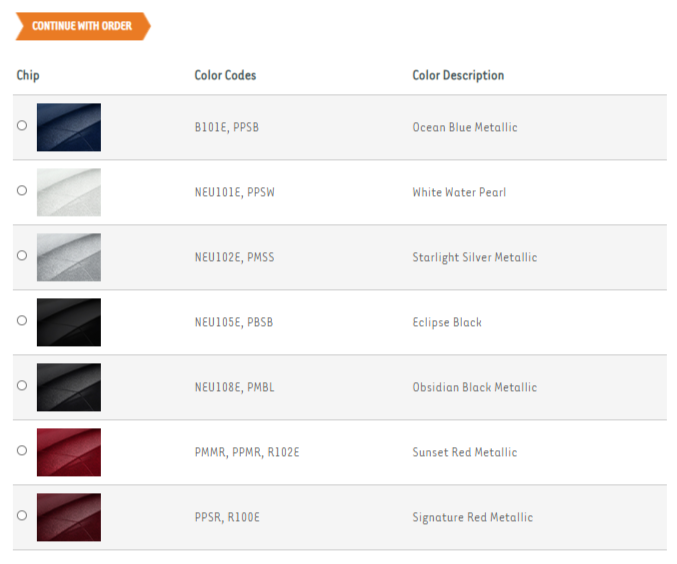This screenshot has height=564, width=677.
Task: Click the Signature Red Metallic color chip
Action: (x=69, y=517)
